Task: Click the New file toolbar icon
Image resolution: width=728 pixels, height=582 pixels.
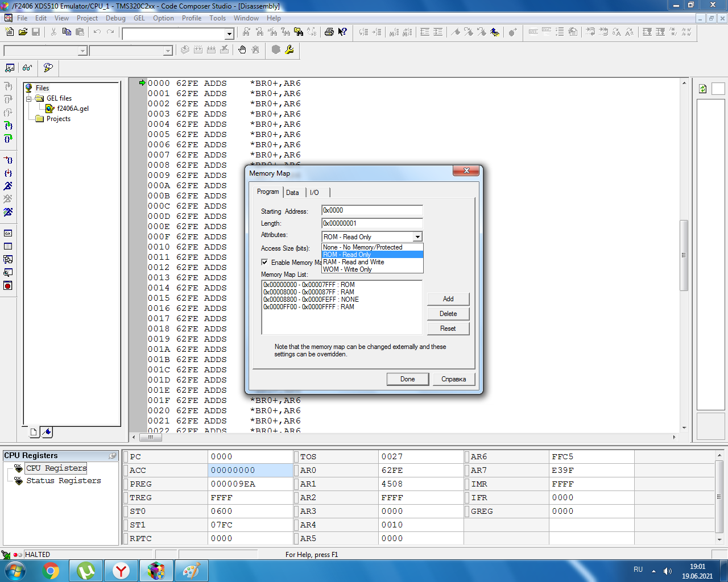Action: 10,32
